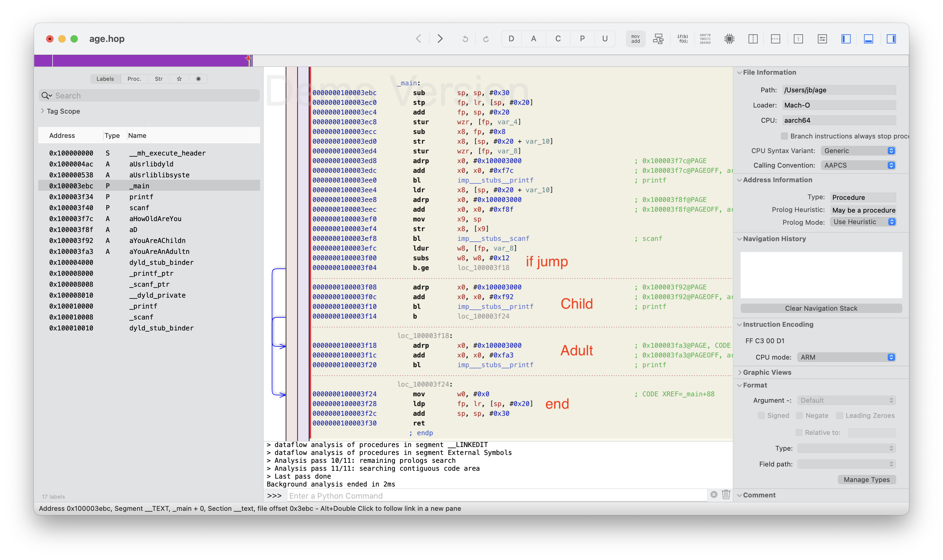Tick the Leading Zeroes checkbox
Screen dimensions: 943x560
(839, 415)
